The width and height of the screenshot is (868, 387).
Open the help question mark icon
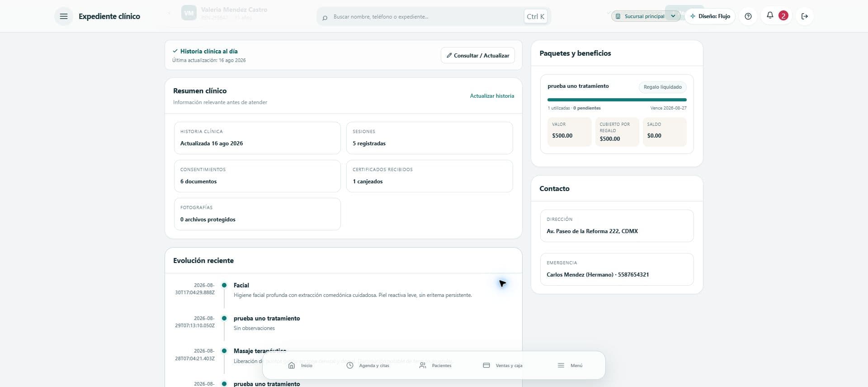coord(748,16)
